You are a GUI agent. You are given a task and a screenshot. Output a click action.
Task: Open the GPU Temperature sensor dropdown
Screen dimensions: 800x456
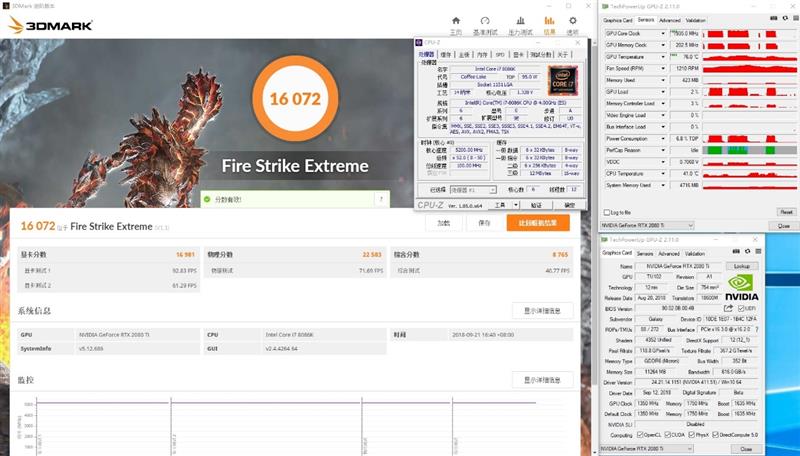(x=663, y=57)
